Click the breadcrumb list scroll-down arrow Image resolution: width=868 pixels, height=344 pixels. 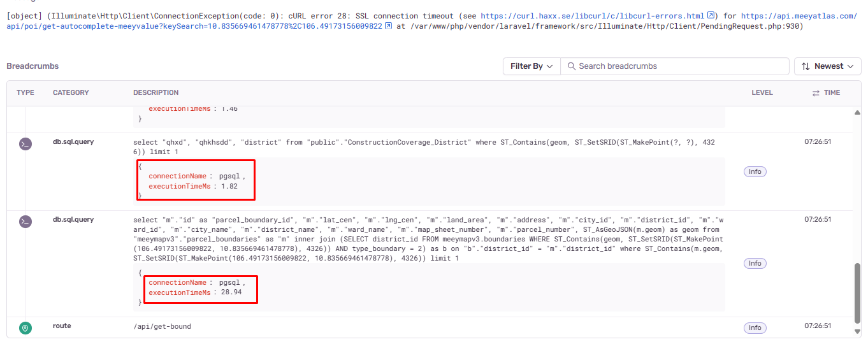click(857, 331)
